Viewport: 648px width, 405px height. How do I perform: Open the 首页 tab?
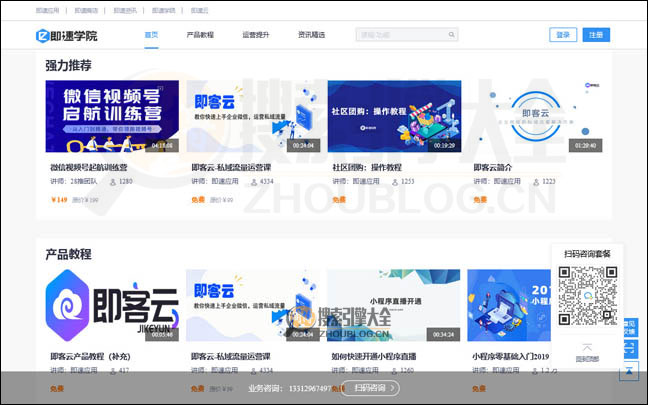(151, 35)
